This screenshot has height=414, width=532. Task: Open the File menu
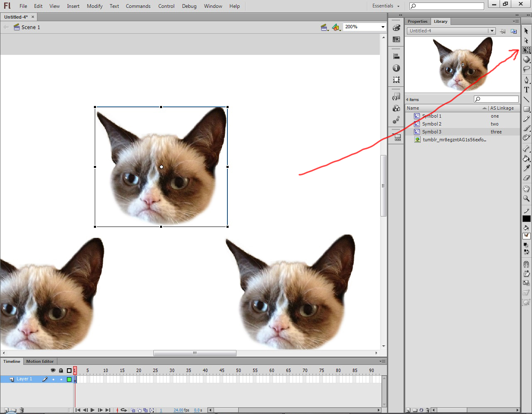[x=23, y=6]
